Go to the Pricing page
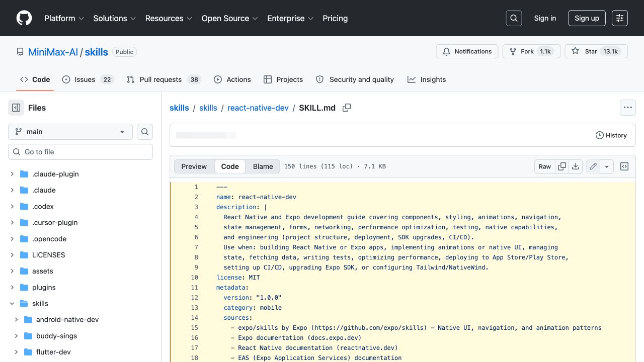Screen dimensions: 644x362 tap(335, 18)
